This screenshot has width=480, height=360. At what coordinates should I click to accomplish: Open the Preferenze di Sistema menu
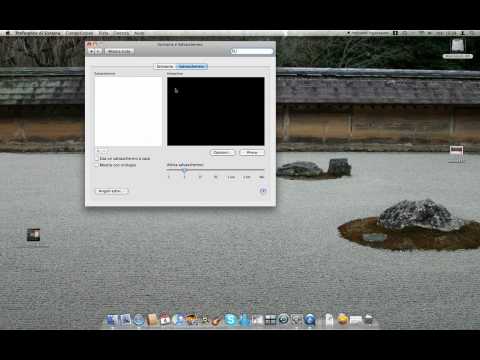[38, 33]
